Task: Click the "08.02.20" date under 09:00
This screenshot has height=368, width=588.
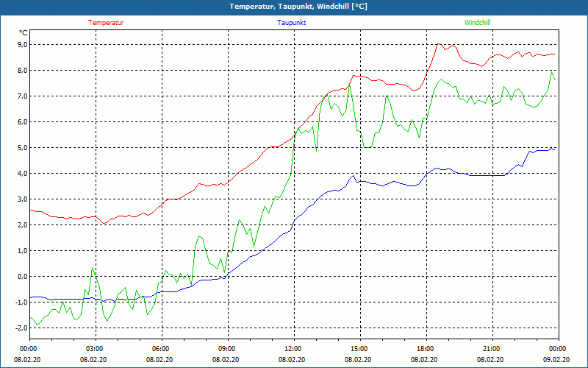Action: pos(226,360)
